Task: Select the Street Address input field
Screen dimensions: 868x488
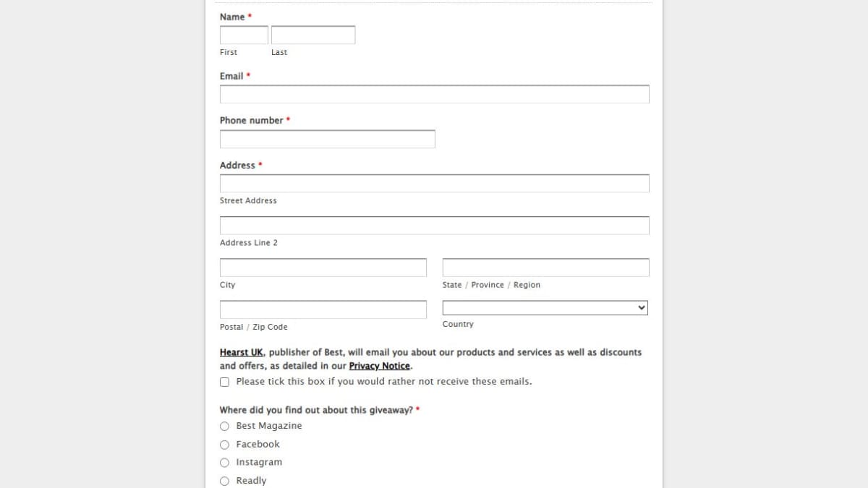Action: point(435,183)
